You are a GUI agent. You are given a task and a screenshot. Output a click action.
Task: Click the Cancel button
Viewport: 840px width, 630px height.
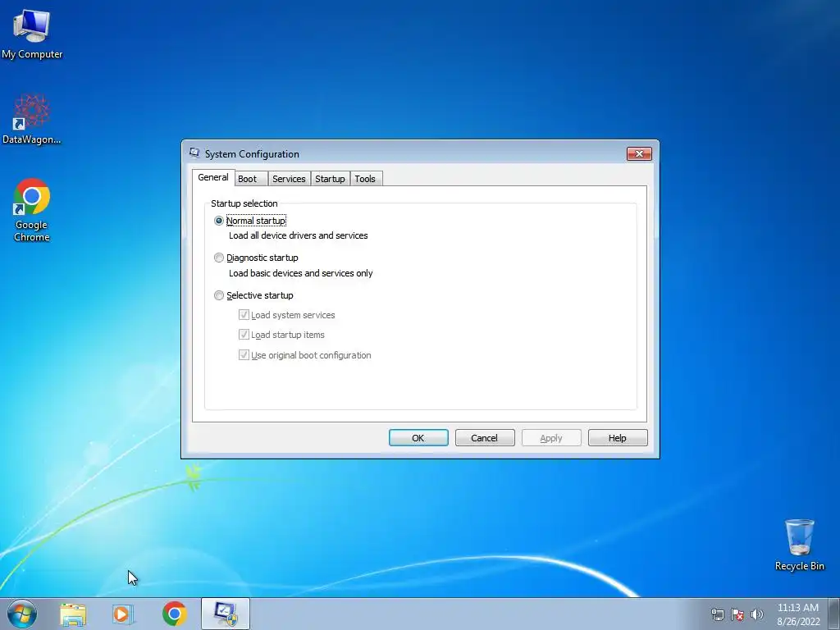click(485, 438)
